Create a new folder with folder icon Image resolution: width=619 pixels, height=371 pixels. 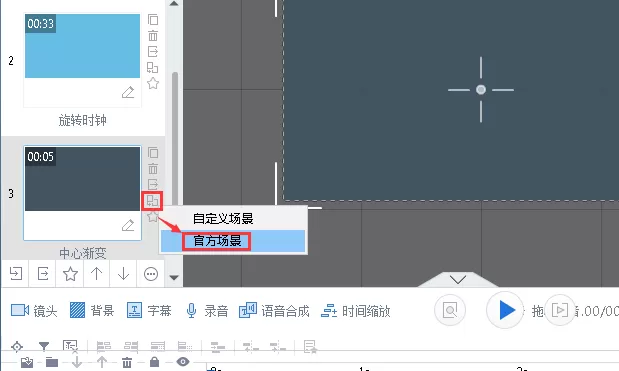click(x=52, y=362)
